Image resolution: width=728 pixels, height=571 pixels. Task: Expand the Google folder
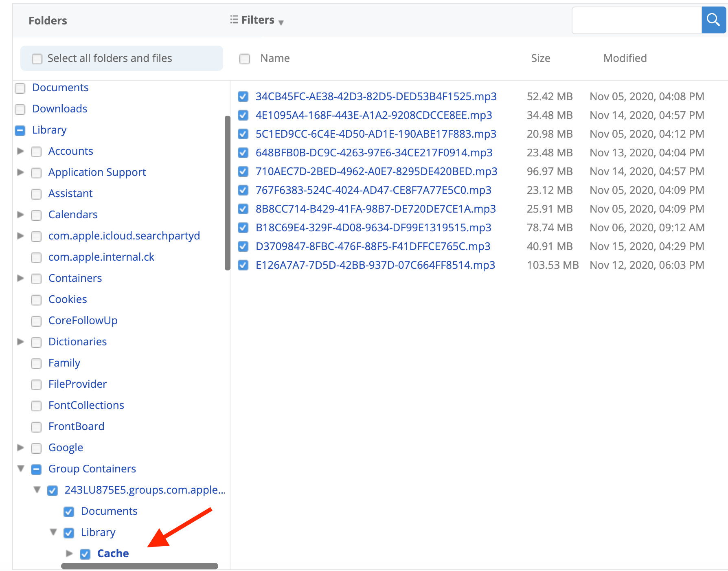click(x=20, y=448)
